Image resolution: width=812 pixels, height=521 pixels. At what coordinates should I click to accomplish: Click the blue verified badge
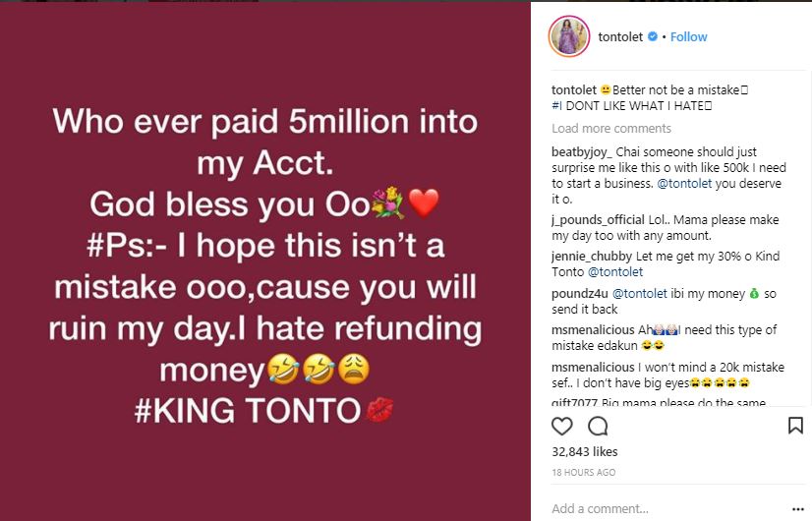click(x=653, y=37)
